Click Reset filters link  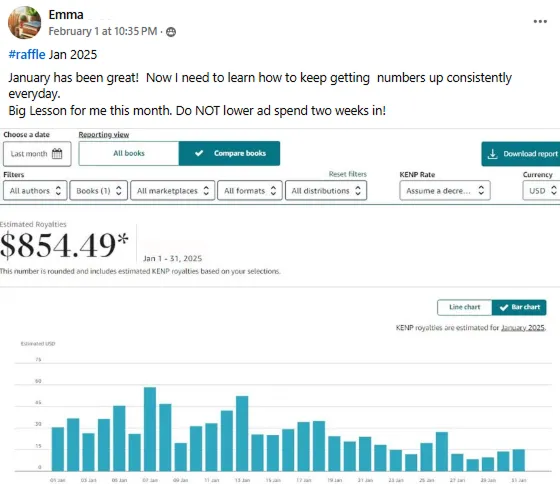point(348,174)
